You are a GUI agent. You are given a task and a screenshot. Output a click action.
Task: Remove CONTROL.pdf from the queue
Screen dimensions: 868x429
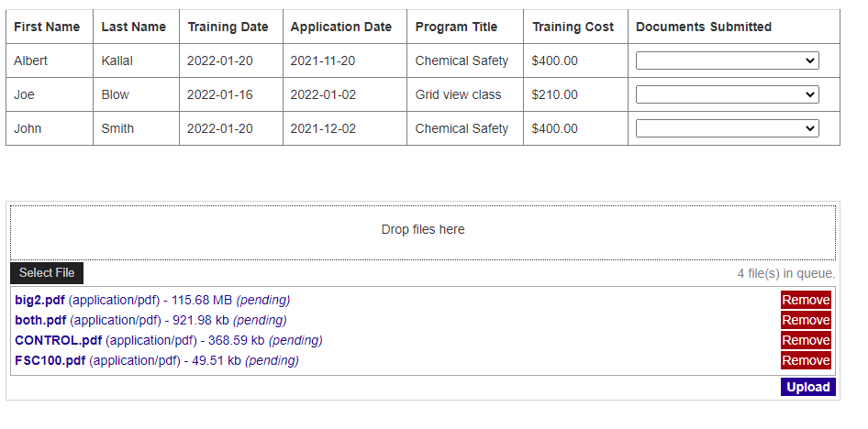(x=806, y=341)
